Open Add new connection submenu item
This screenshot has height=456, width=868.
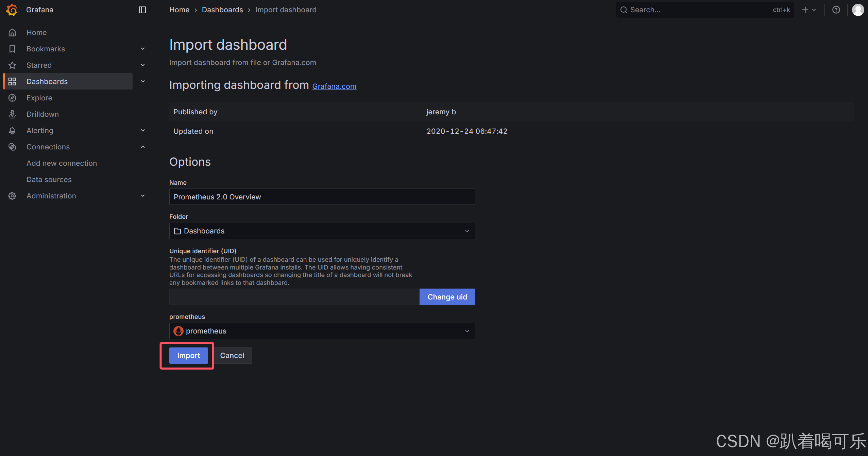pos(62,163)
